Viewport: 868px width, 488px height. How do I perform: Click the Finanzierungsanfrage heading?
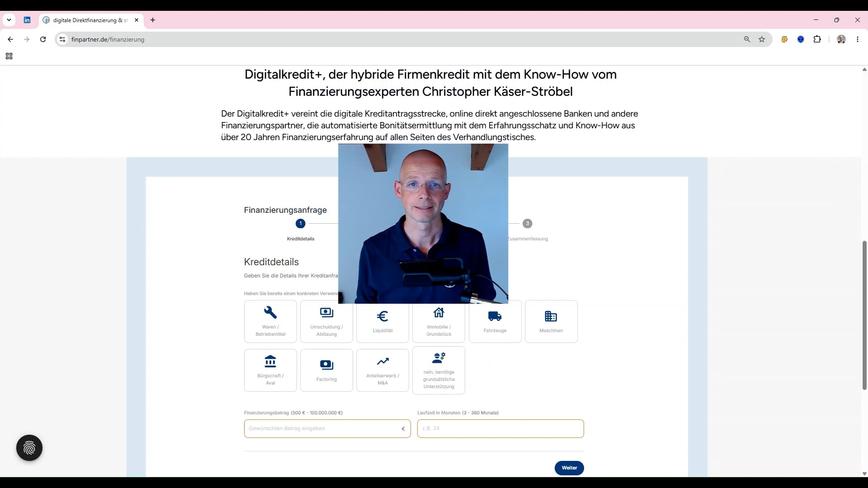coord(285,210)
